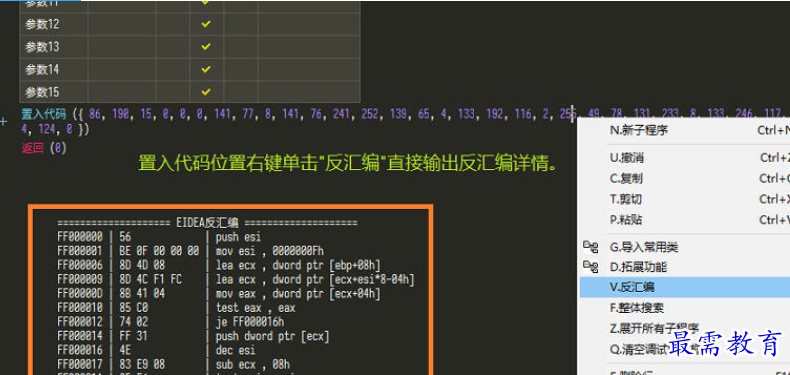790x375 pixels.
Task: Choose N.新子程序 from the context menu
Action: pyautogui.click(x=639, y=130)
